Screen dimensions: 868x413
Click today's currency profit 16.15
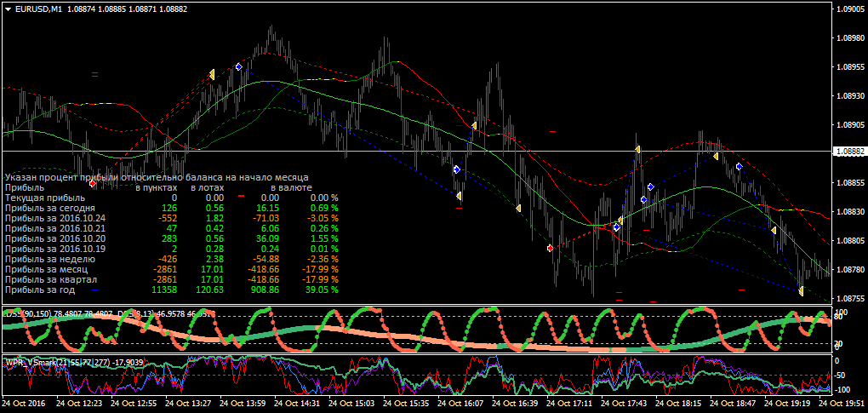(x=268, y=208)
